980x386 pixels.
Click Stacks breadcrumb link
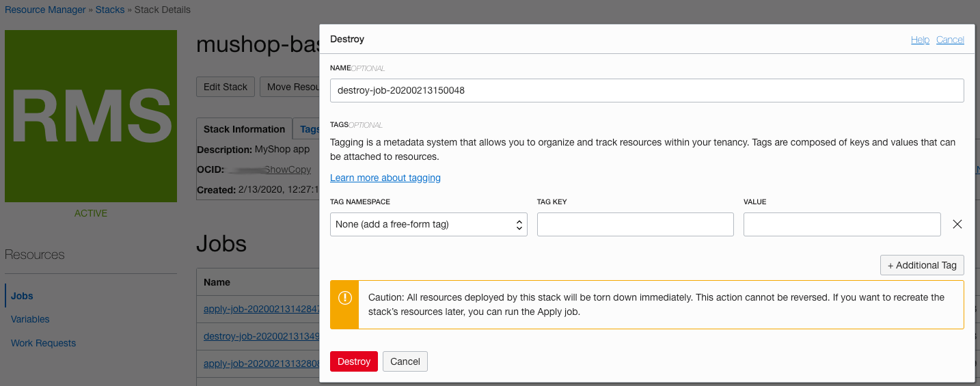pos(109,10)
